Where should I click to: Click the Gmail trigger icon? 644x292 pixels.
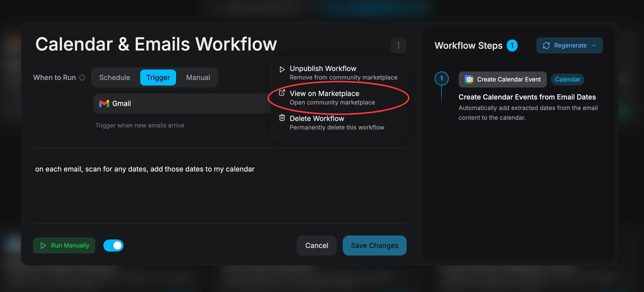pyautogui.click(x=104, y=103)
